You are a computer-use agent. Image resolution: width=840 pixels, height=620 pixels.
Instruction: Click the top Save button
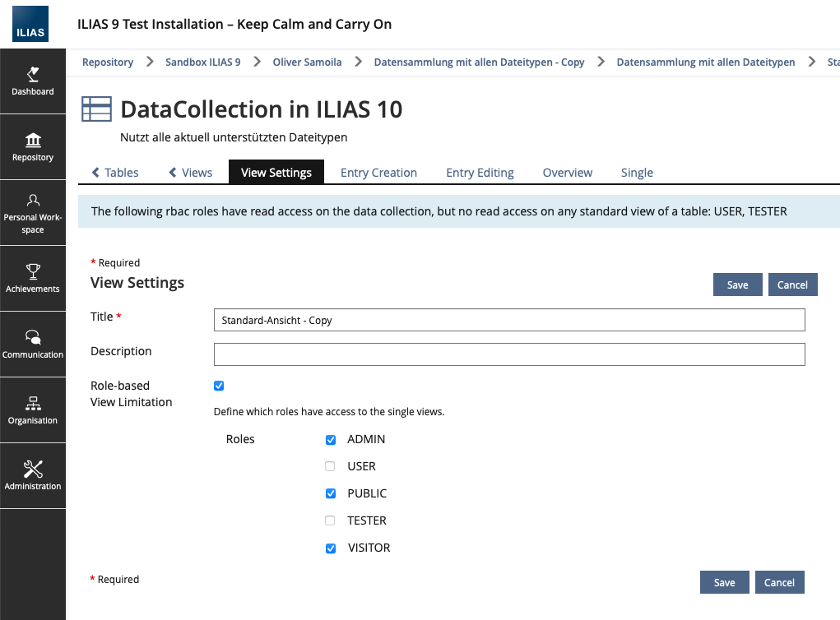click(x=737, y=285)
